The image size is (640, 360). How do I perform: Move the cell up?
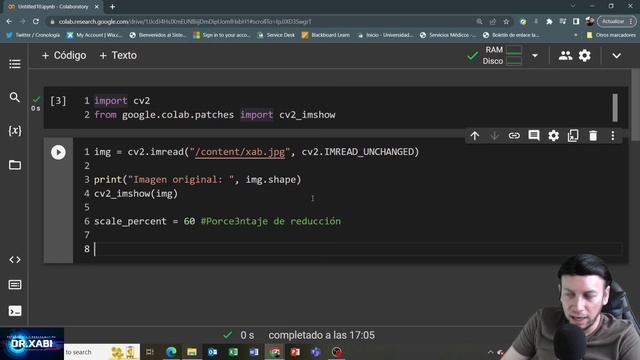[475, 136]
